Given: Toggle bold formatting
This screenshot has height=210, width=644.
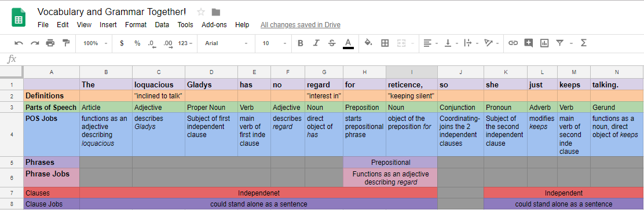Looking at the screenshot, I should (x=300, y=43).
